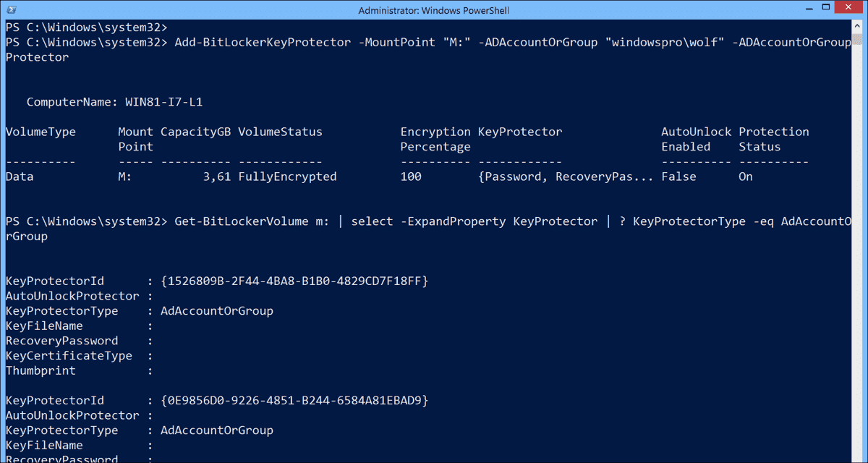Click the Protection Status value On
The image size is (868, 463).
[745, 176]
